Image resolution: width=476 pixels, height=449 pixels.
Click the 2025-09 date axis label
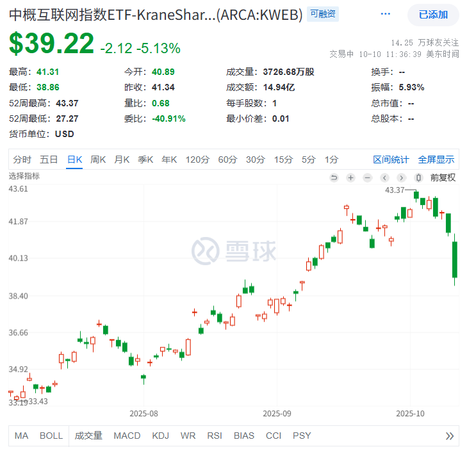[277, 414]
